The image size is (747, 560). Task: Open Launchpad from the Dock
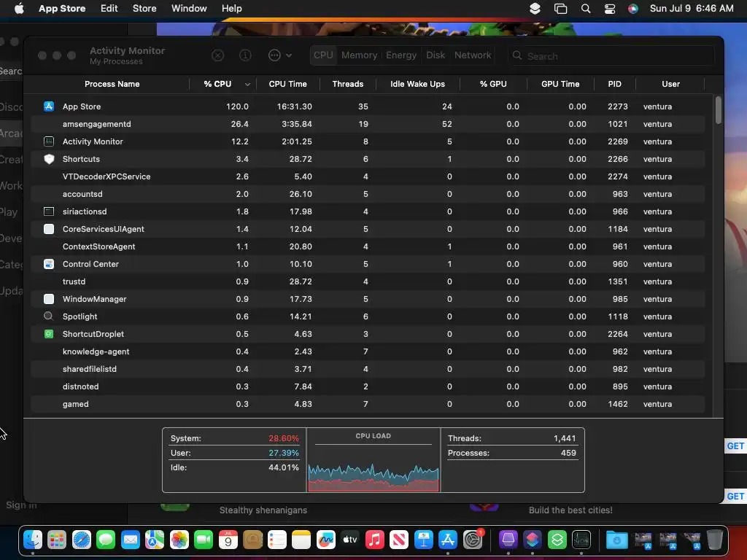tap(57, 540)
